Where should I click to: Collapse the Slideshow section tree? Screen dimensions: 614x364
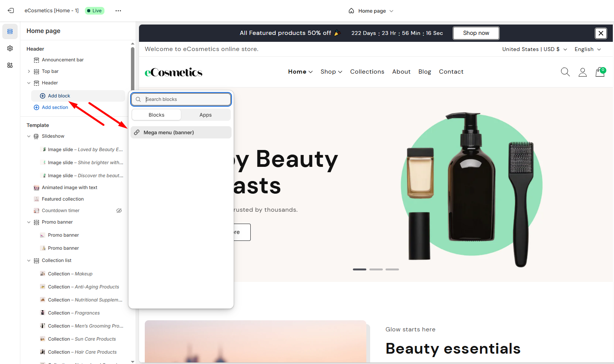29,136
